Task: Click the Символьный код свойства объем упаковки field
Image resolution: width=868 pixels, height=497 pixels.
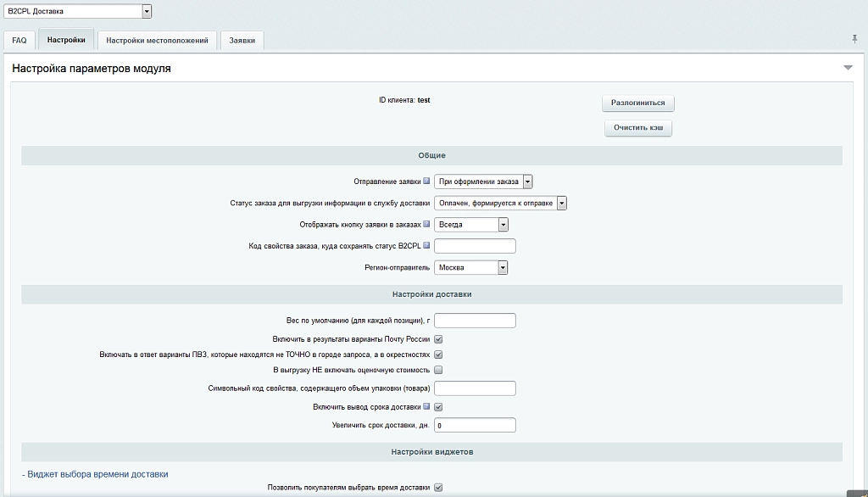Action: (x=475, y=388)
